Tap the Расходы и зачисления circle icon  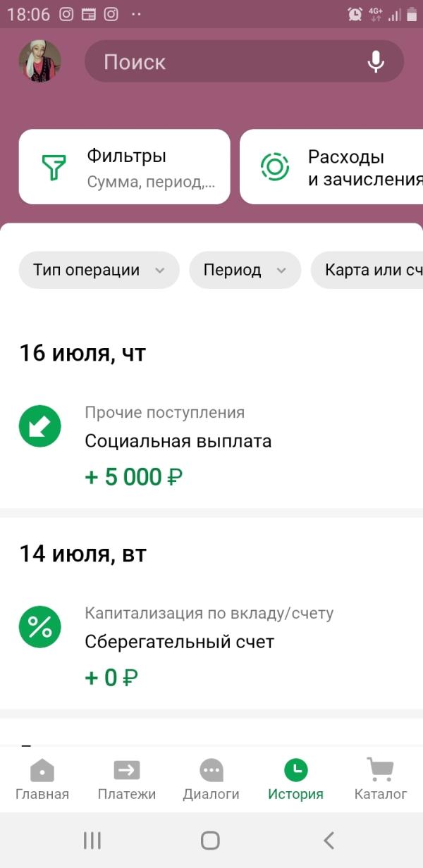(x=275, y=167)
